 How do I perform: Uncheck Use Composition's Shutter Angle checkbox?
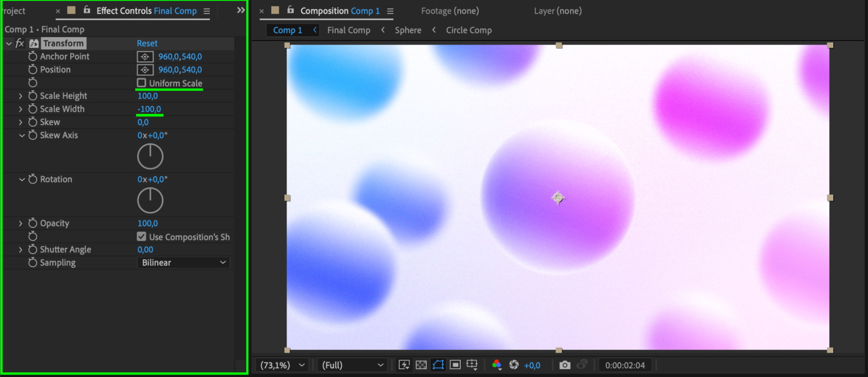(142, 236)
